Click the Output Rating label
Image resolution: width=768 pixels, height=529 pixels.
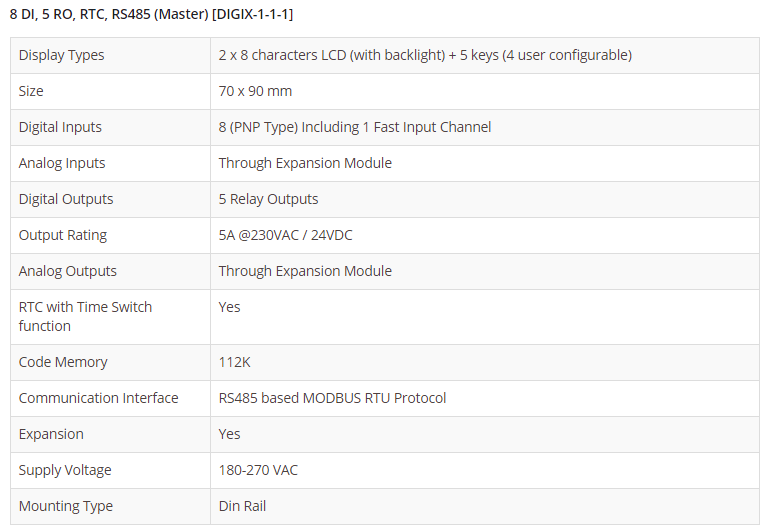[62, 235]
